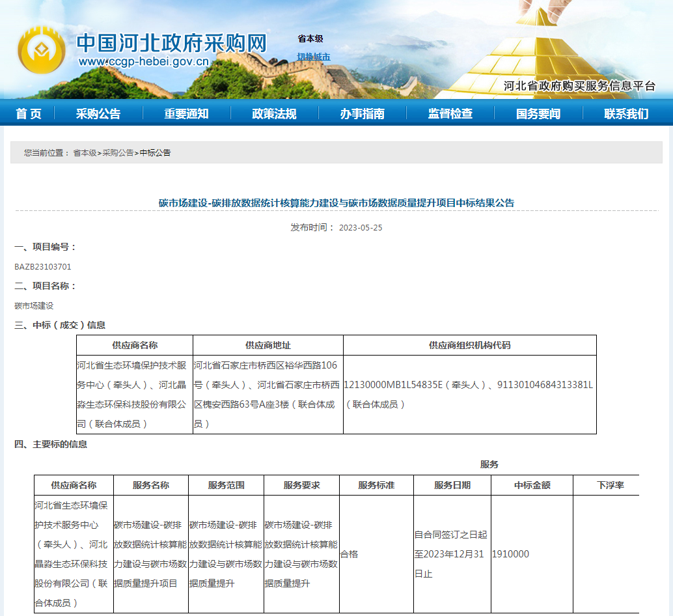673x616 pixels.
Task: Open 办事指南 from the navigation bar
Action: (363, 113)
